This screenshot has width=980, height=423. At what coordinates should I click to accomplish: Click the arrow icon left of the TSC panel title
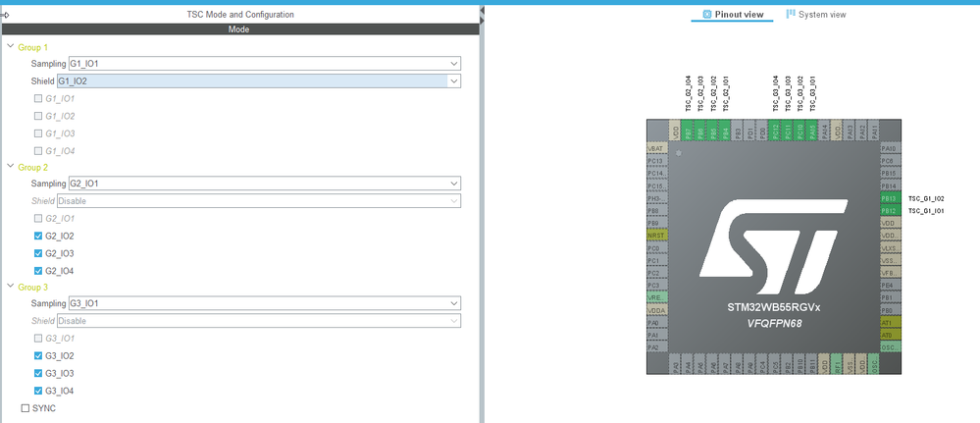(5, 14)
